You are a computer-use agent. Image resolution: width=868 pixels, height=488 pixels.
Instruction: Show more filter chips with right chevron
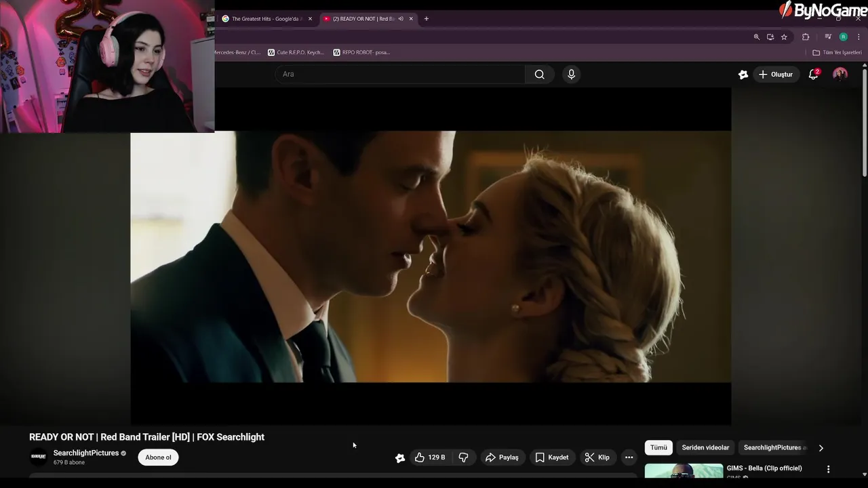point(821,448)
